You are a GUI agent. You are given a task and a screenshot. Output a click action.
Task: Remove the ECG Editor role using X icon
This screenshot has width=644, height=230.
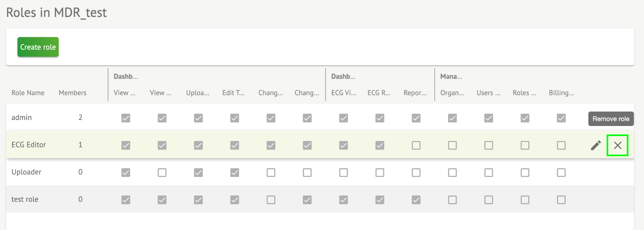pos(618,145)
